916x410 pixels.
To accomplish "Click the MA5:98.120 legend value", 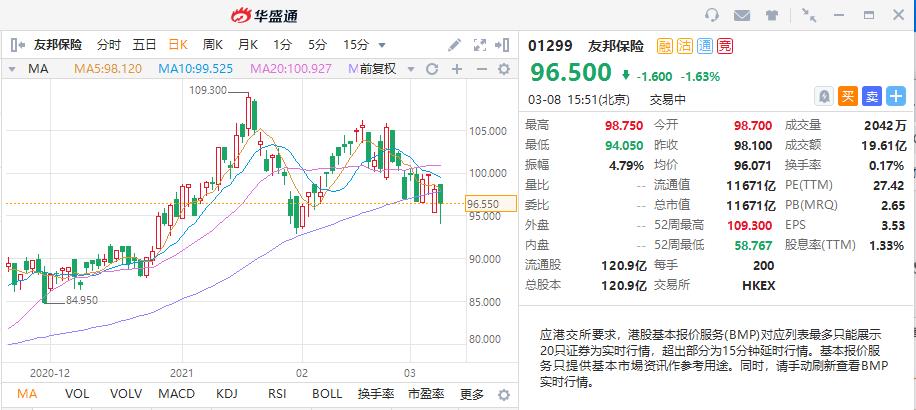I will point(107,69).
